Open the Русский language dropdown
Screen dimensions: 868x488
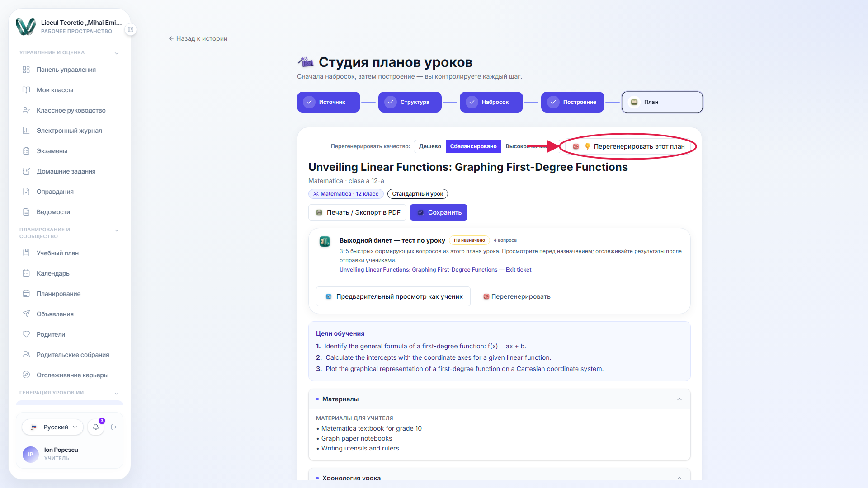(53, 427)
